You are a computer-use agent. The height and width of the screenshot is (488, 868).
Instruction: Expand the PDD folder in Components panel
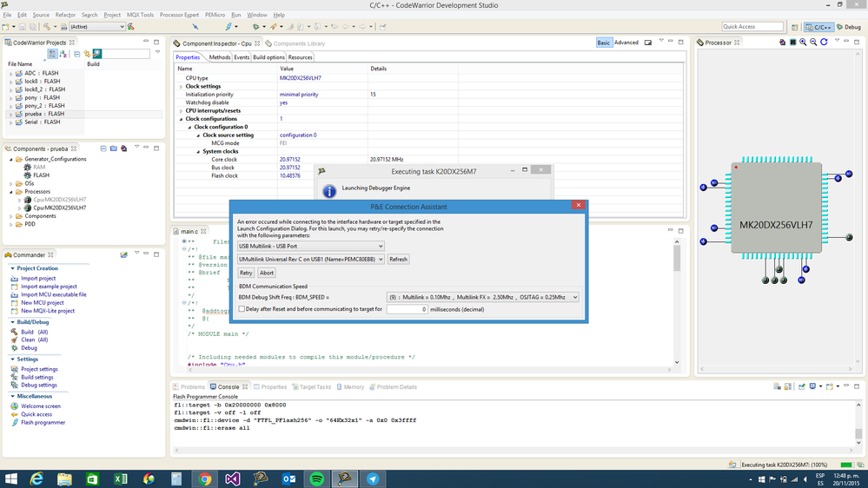coord(11,225)
